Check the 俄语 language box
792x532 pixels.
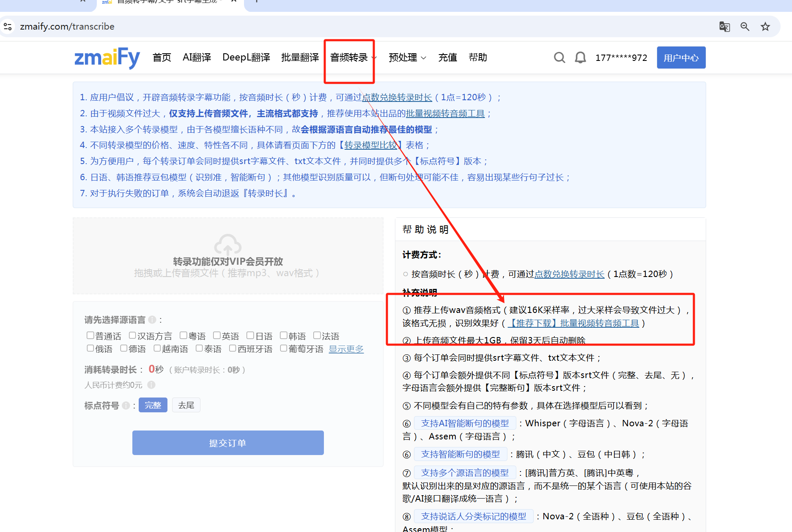point(90,348)
